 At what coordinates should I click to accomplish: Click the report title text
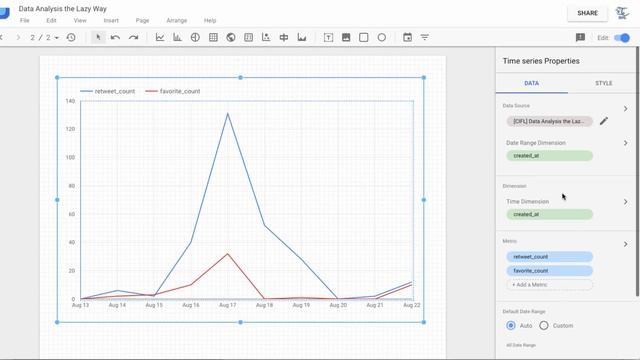click(62, 9)
